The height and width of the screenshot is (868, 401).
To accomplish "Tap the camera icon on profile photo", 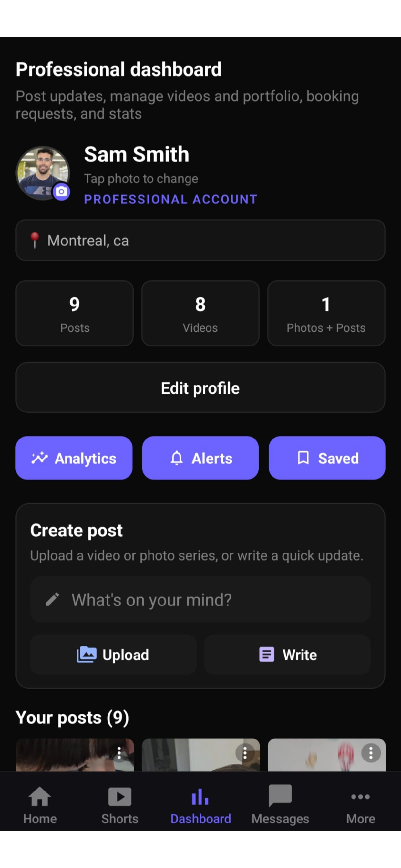I will [x=61, y=192].
